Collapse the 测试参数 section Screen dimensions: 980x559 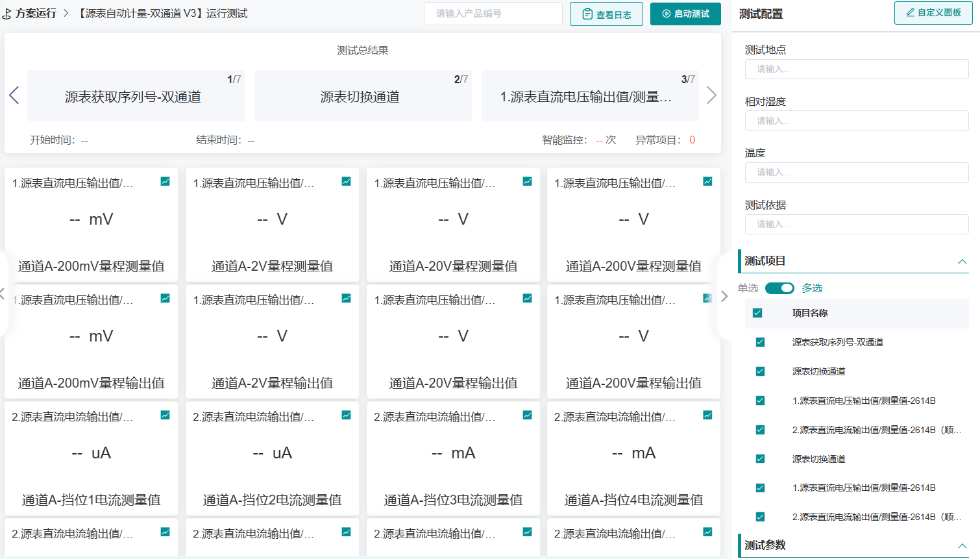pos(962,546)
